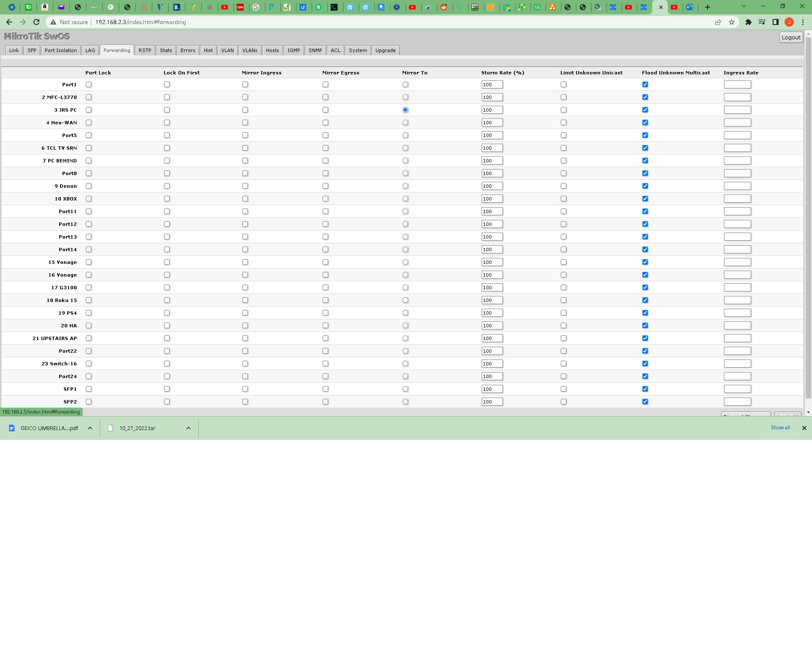Click the browser back arrow

pyautogui.click(x=9, y=22)
